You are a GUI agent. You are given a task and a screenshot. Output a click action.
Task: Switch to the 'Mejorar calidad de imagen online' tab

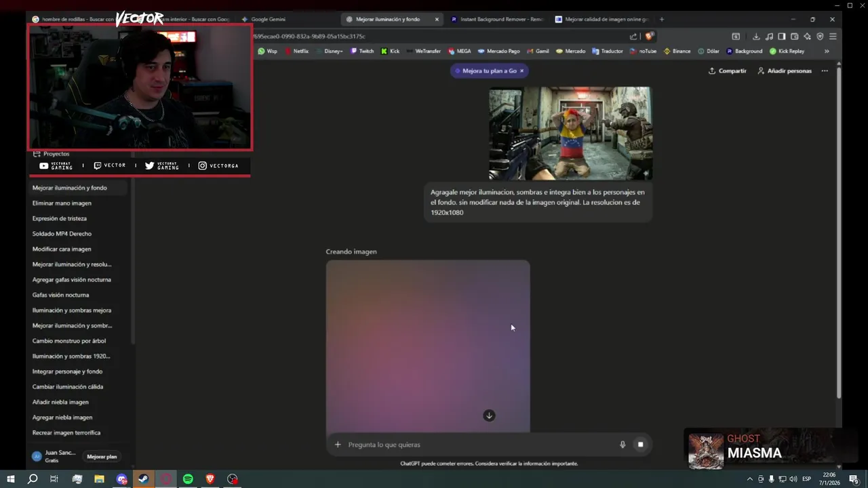[x=601, y=19]
